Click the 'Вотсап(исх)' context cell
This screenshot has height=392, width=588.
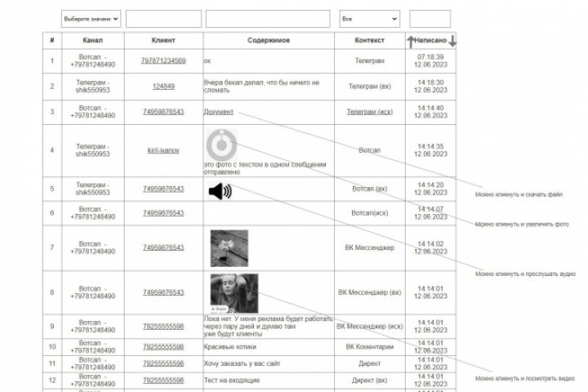tap(370, 213)
